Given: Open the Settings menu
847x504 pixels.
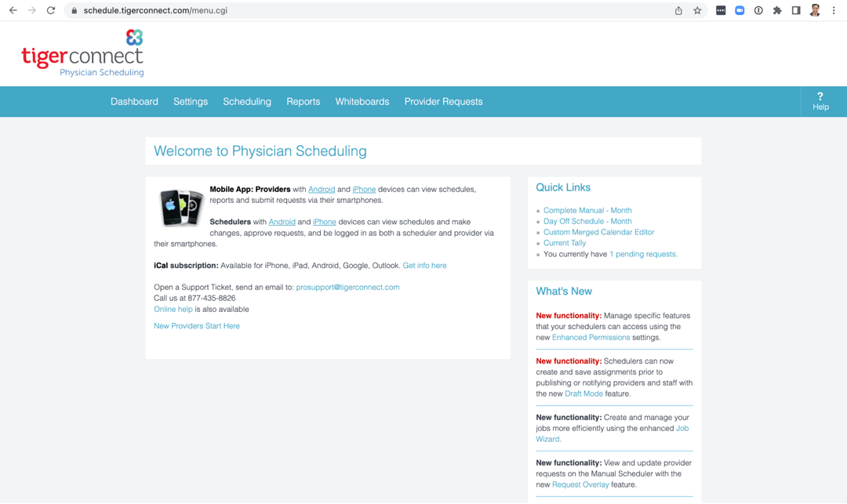Looking at the screenshot, I should (x=191, y=101).
